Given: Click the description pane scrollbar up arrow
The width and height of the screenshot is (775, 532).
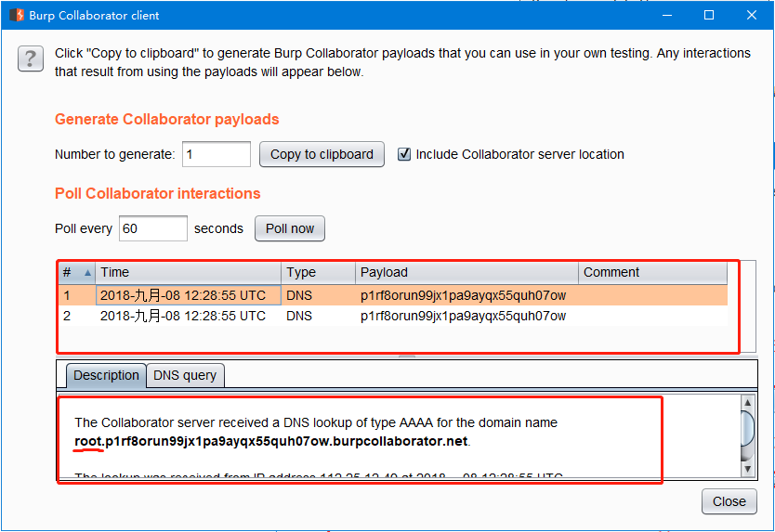Looking at the screenshot, I should tap(747, 403).
